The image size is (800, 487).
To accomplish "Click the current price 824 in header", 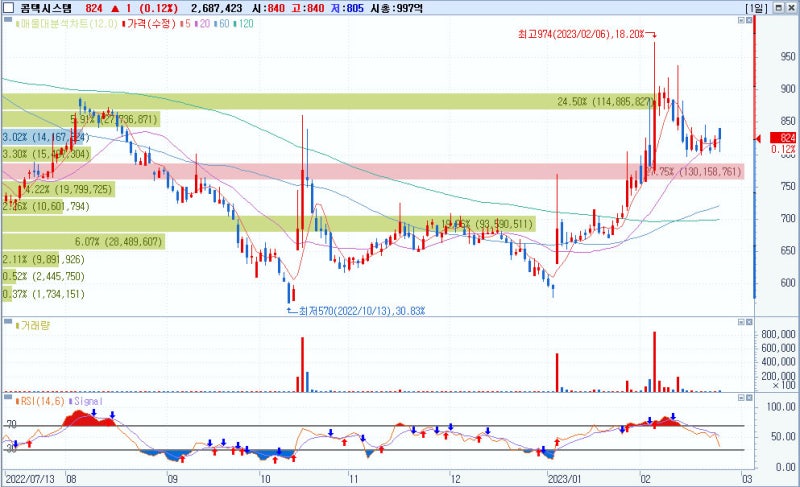I will coord(94,8).
